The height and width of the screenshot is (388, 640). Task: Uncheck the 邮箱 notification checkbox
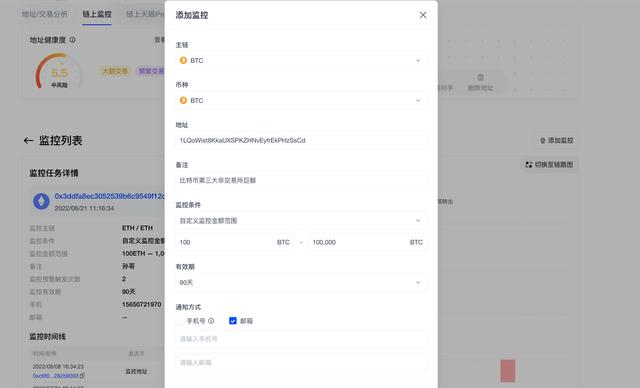(x=233, y=321)
